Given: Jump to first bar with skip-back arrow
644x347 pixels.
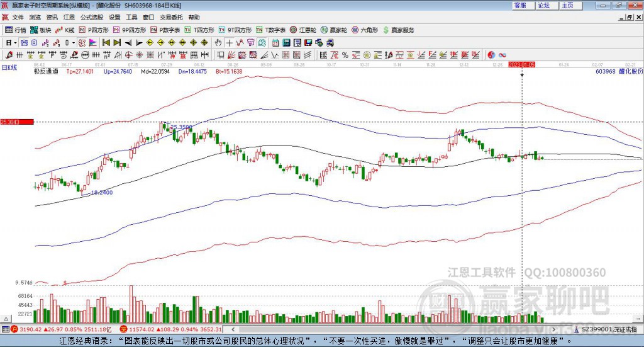Looking at the screenshot, I should click(x=106, y=43).
